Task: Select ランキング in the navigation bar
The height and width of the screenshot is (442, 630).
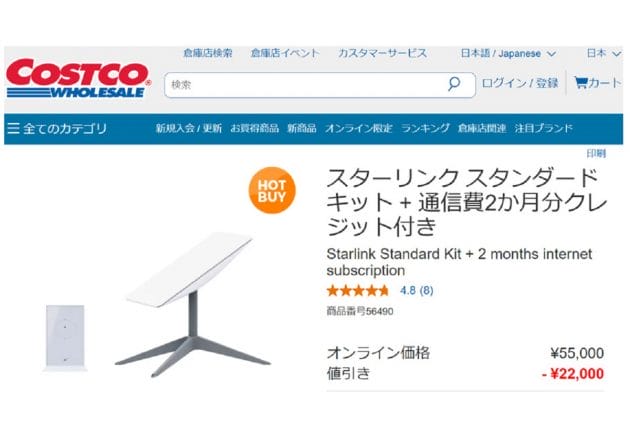Action: (425, 129)
